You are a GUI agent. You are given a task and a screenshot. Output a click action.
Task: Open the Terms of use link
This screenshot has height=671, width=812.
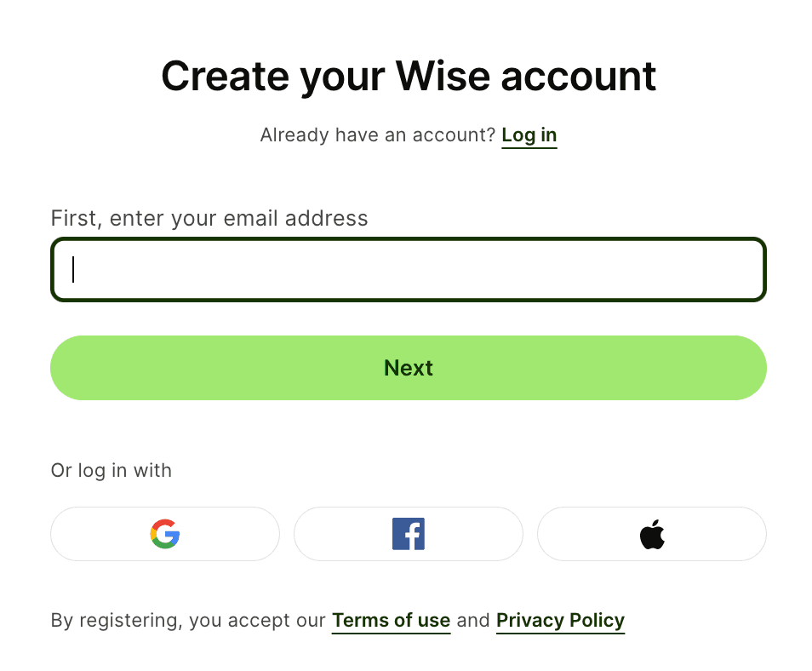point(391,621)
